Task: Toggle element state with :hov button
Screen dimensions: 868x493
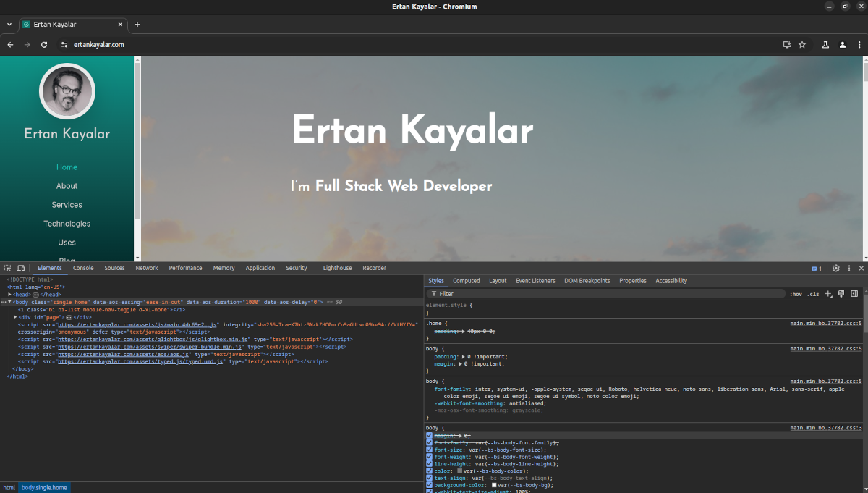Action: [796, 294]
